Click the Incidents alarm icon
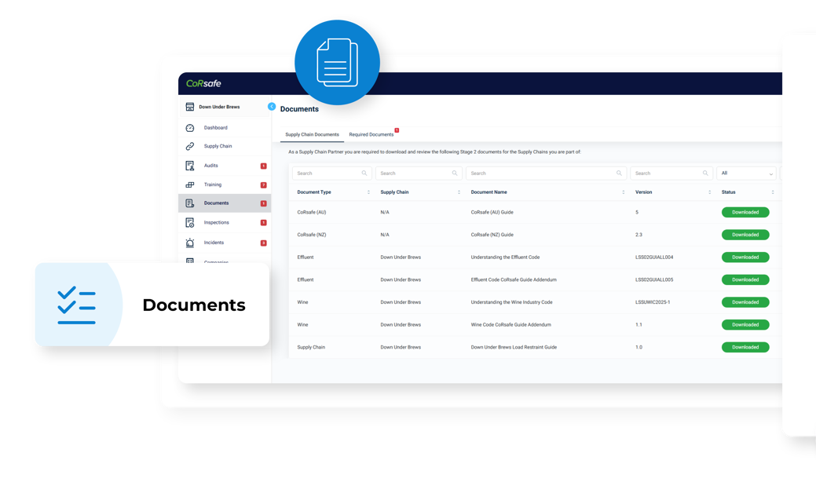This screenshot has height=504, width=816. click(x=190, y=243)
